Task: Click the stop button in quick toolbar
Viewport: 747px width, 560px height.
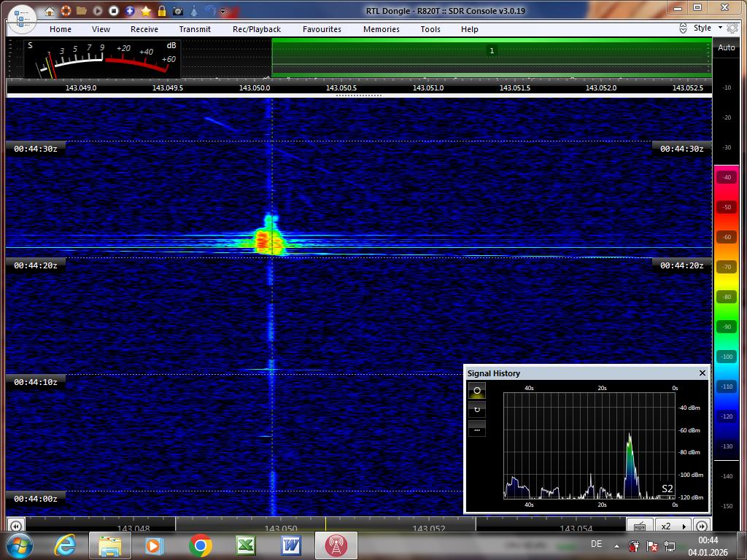Action: pyautogui.click(x=113, y=10)
